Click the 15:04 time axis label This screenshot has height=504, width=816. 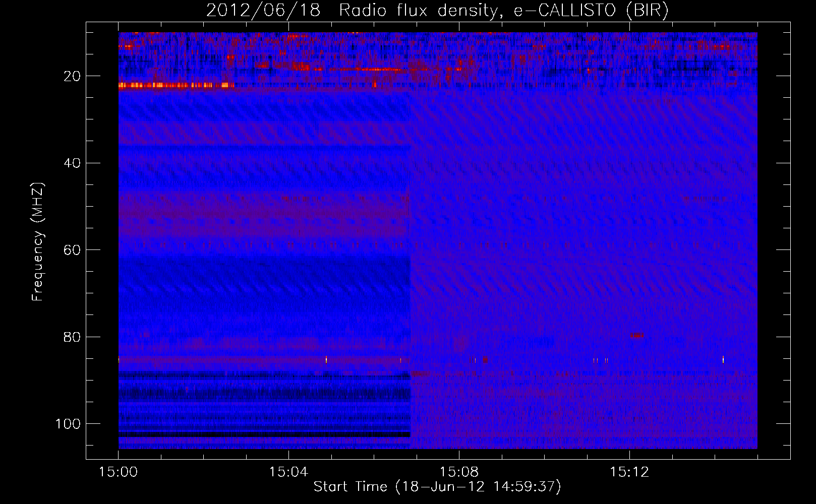(288, 472)
